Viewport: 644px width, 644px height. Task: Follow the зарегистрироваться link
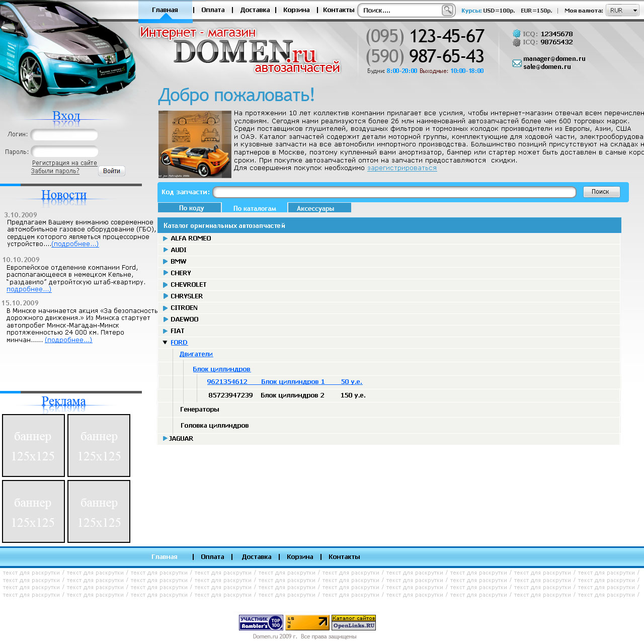click(402, 168)
